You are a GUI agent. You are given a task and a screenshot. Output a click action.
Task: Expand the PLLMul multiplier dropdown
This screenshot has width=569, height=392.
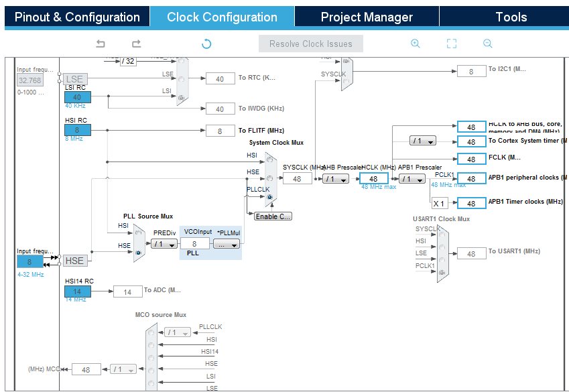click(227, 245)
